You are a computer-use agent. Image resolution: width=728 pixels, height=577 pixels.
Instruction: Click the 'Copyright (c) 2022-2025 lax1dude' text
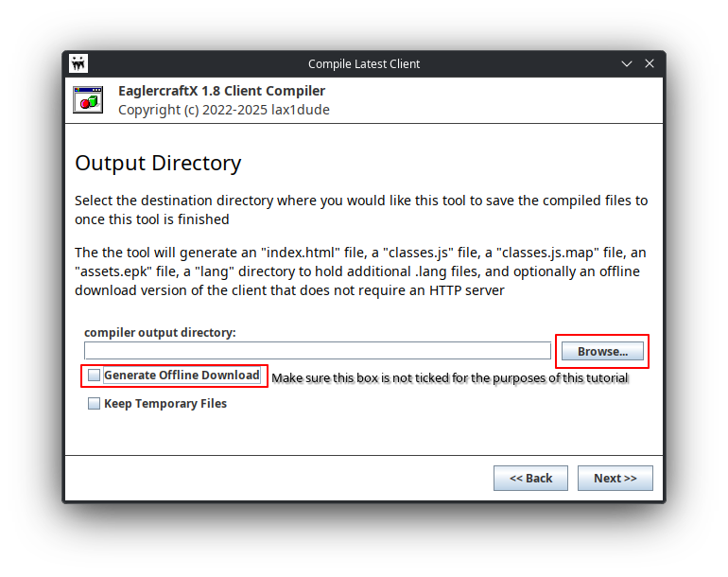[x=224, y=110]
